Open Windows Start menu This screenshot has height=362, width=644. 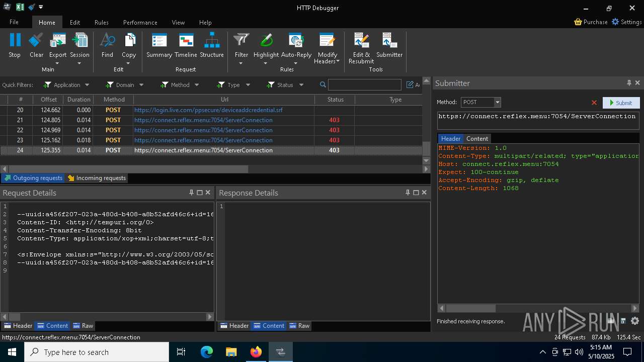click(x=12, y=352)
